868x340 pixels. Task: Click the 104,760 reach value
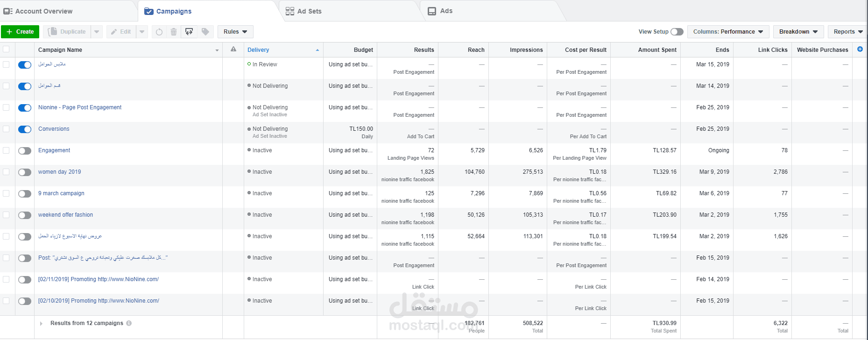click(474, 172)
